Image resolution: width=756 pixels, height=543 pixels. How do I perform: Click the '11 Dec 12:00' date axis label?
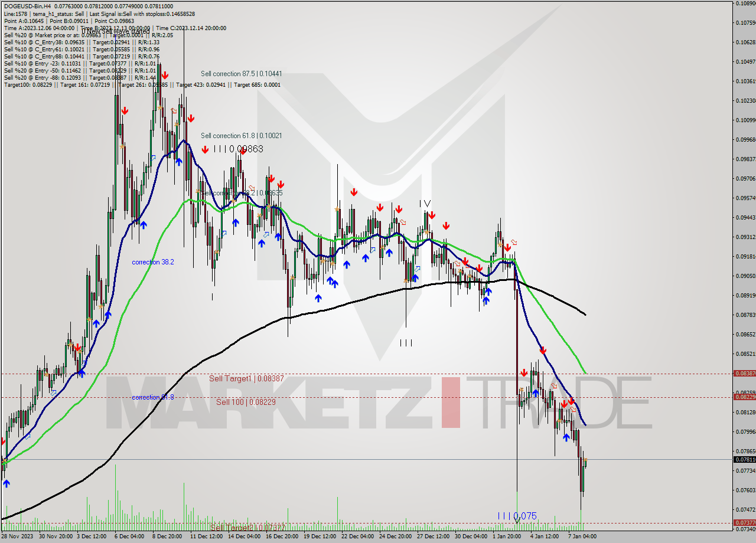(x=206, y=537)
